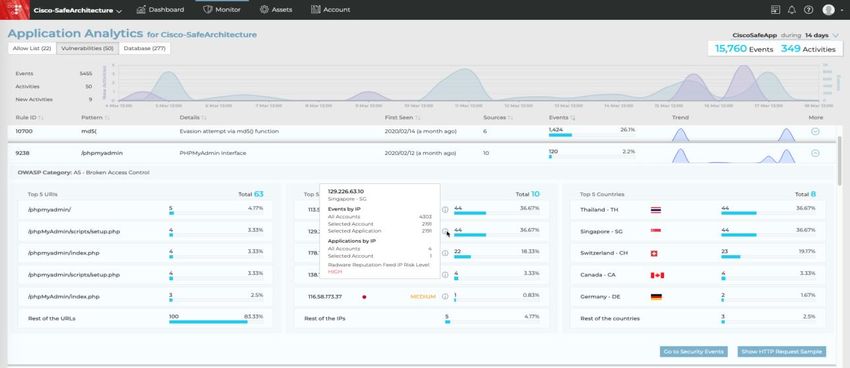Expand the rule 10700 row

[x=815, y=131]
